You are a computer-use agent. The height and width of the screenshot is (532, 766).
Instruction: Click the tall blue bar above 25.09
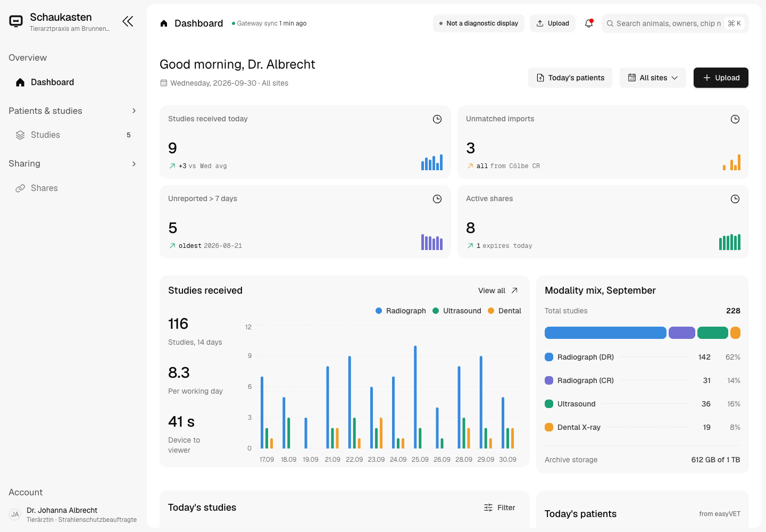click(415, 397)
